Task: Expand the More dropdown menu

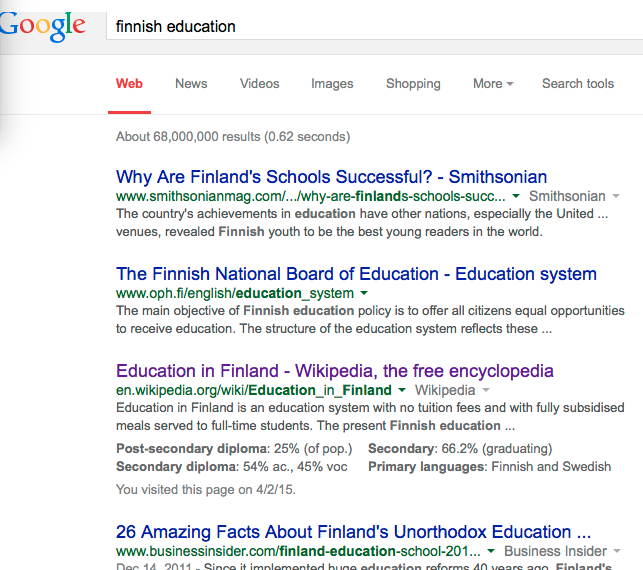Action: (493, 84)
